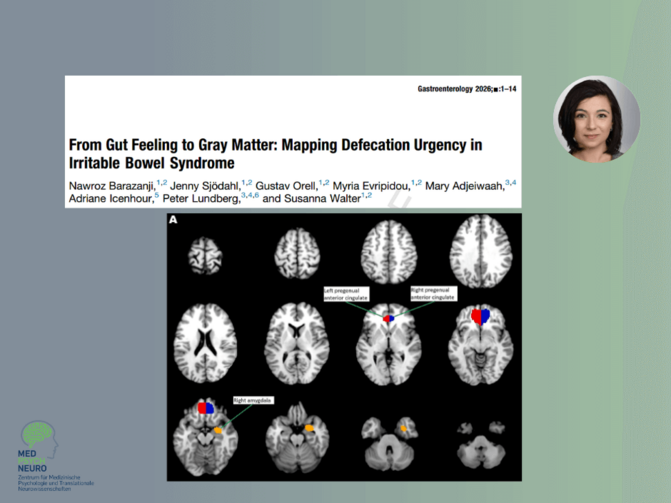Open author Mary Adjeiwaah

[460, 183]
